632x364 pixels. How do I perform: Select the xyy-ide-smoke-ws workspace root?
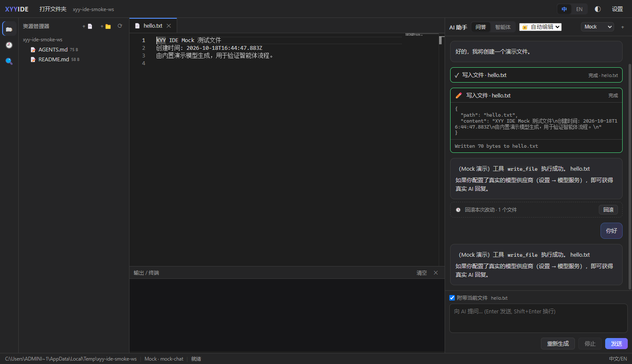point(43,40)
